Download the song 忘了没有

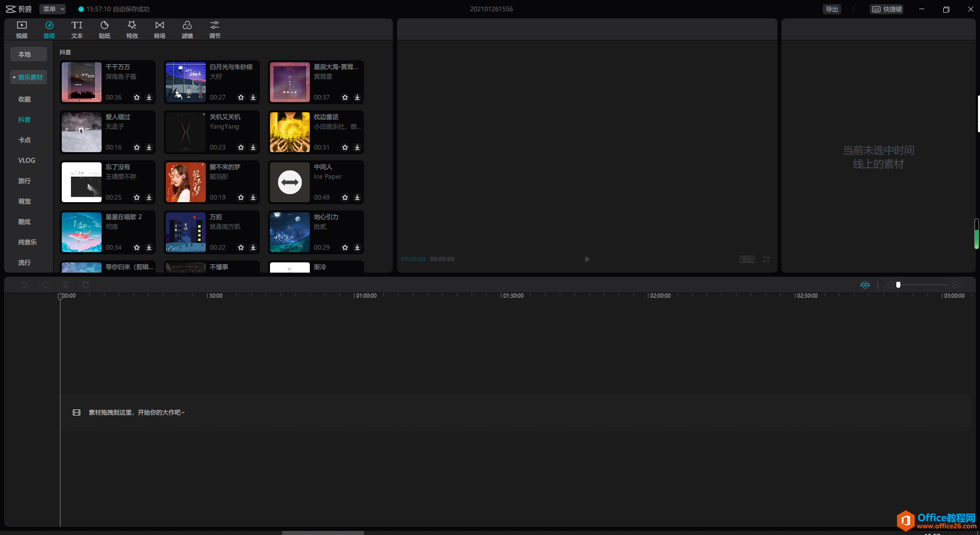[149, 198]
